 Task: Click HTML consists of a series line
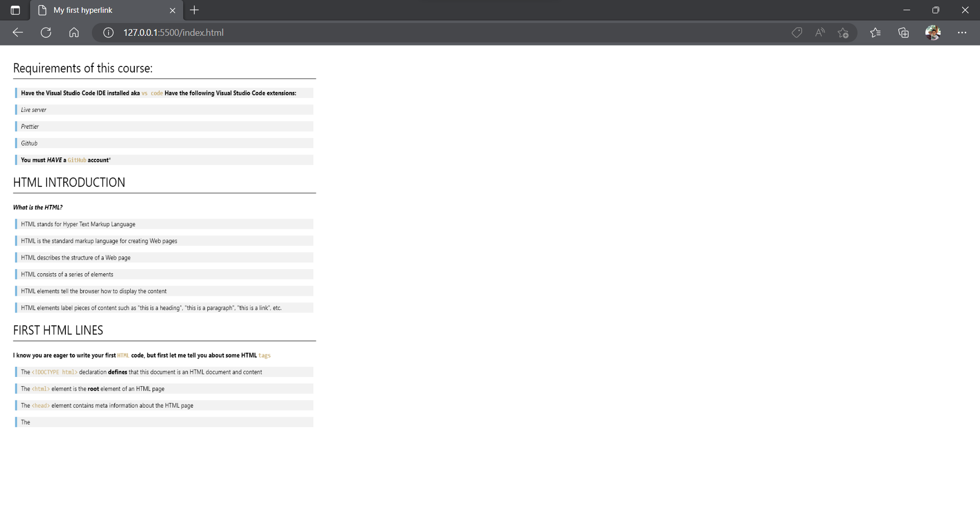164,274
